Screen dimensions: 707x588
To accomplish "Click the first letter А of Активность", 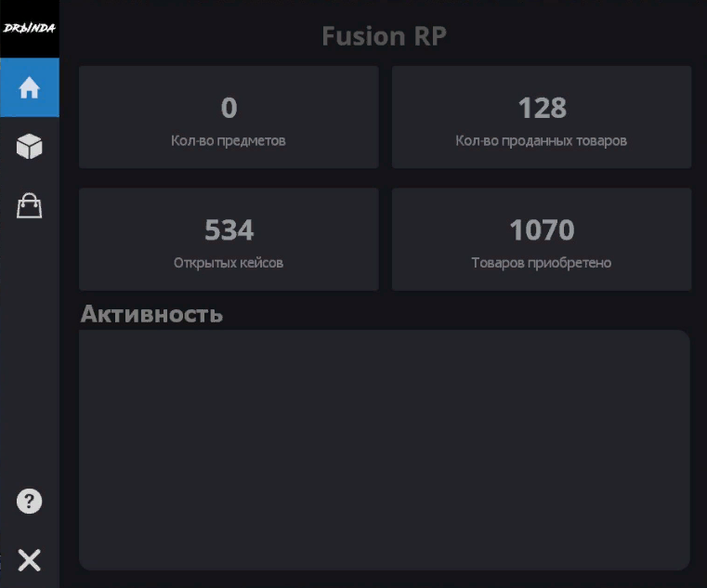I will (89, 314).
